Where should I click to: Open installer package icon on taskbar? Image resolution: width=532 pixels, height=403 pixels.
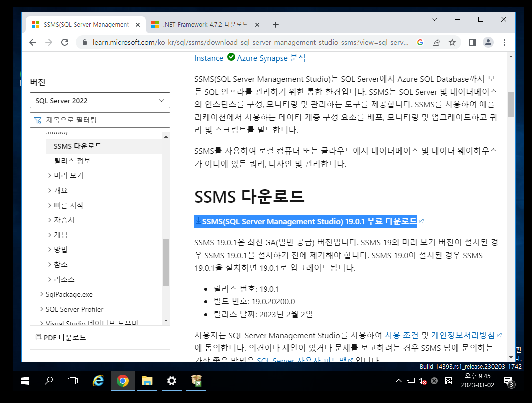click(196, 381)
